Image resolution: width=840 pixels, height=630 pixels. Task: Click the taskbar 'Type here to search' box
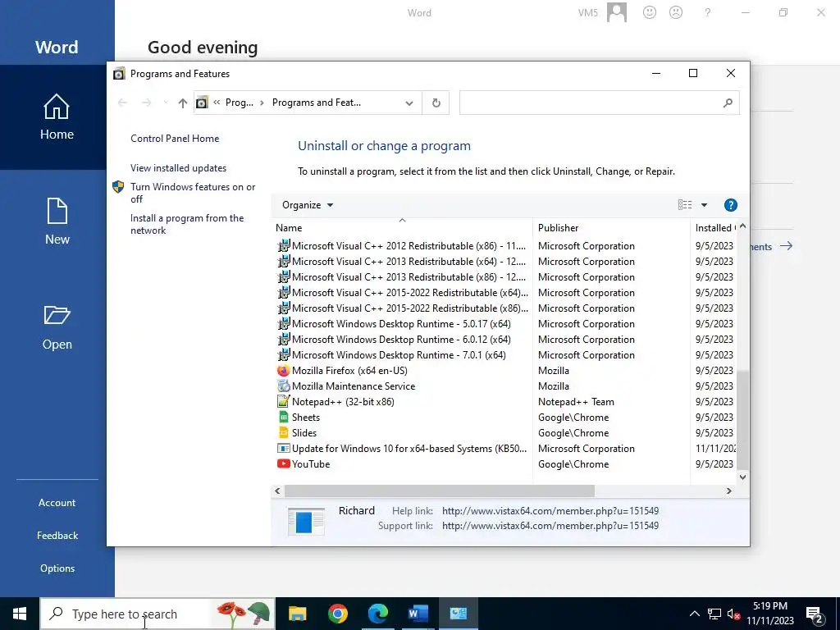click(x=157, y=614)
